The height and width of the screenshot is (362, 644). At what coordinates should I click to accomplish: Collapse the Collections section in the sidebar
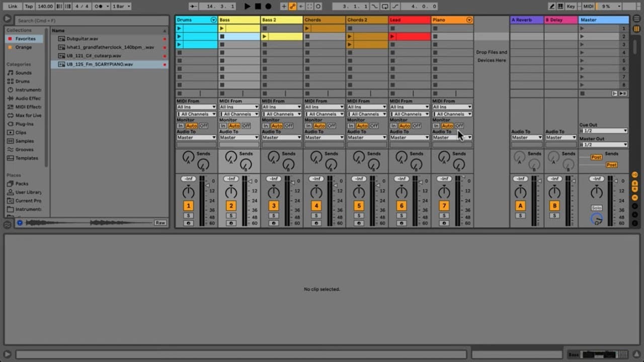pos(19,30)
